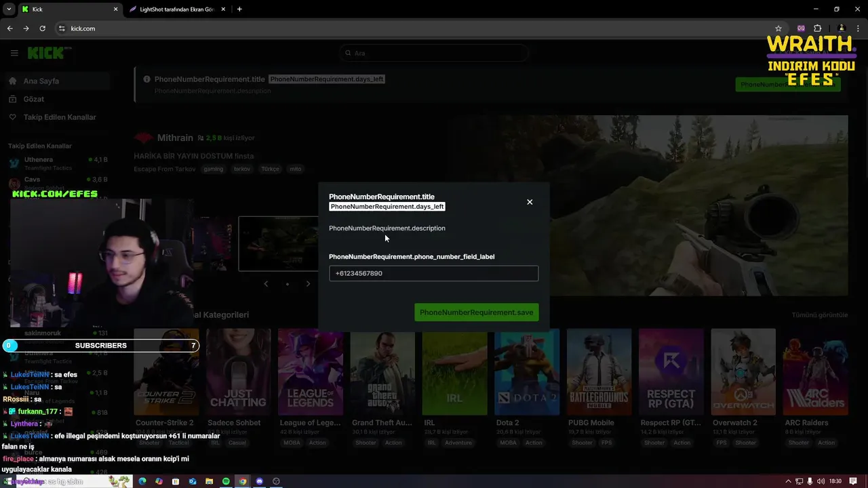The width and height of the screenshot is (868, 488).
Task: Close the LightShot tab
Action: (x=222, y=9)
